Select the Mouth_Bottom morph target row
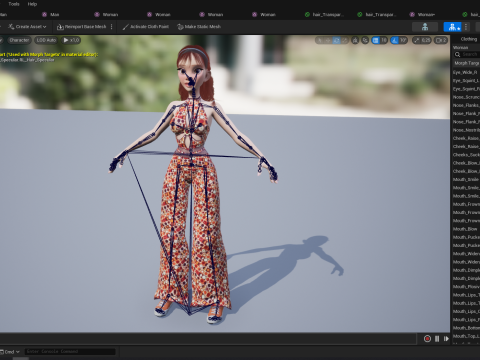This screenshot has width=480, height=360. [466, 328]
